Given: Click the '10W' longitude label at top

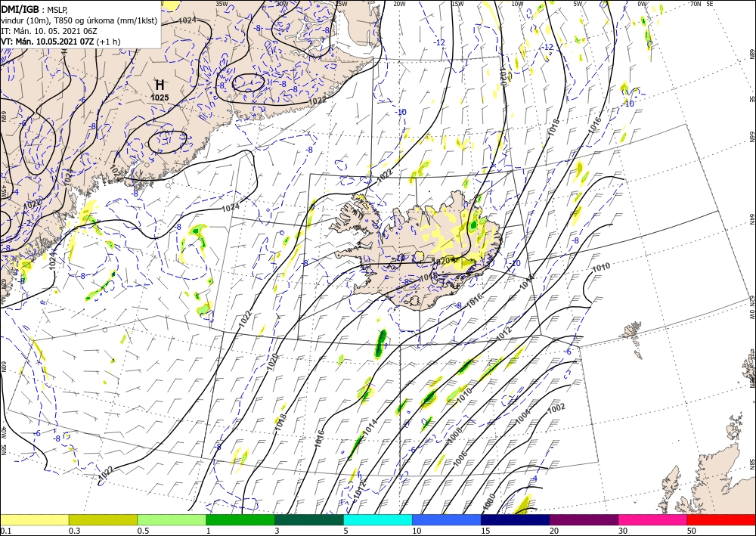Looking at the screenshot, I should [x=517, y=4].
